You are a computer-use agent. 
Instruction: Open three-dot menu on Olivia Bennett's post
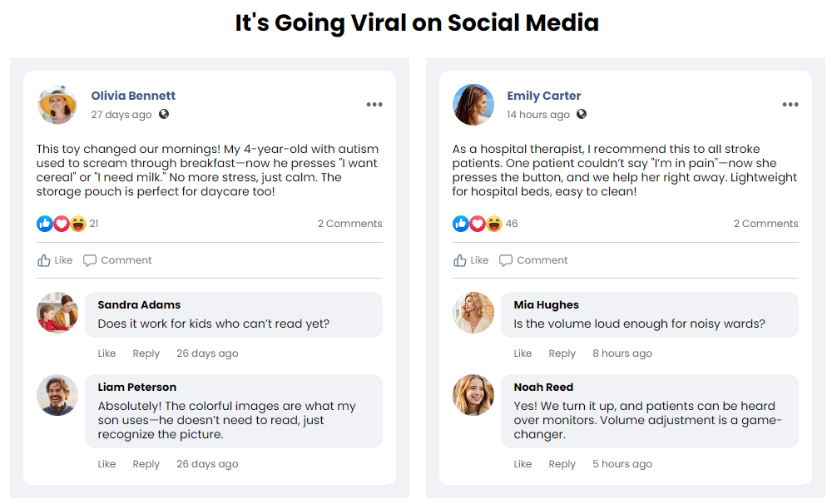[x=374, y=105]
